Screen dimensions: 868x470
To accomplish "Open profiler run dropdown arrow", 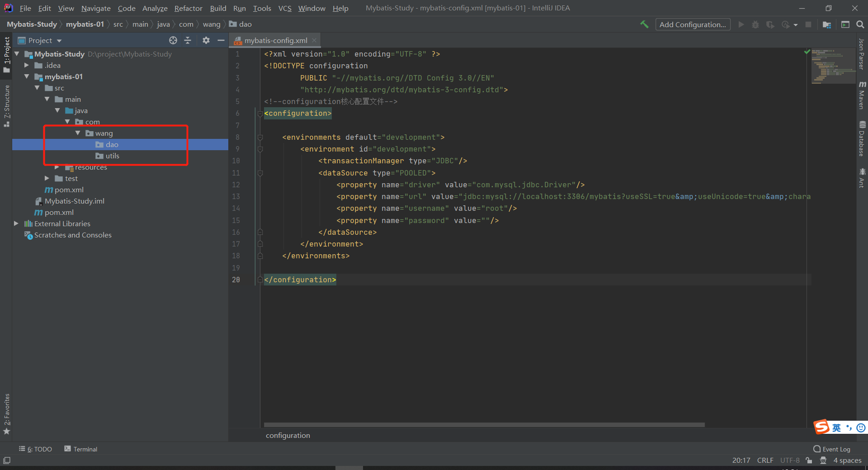I will point(795,25).
